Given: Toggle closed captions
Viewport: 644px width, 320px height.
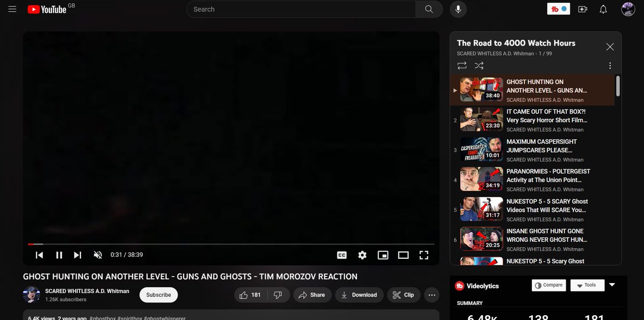Looking at the screenshot, I should coord(342,255).
